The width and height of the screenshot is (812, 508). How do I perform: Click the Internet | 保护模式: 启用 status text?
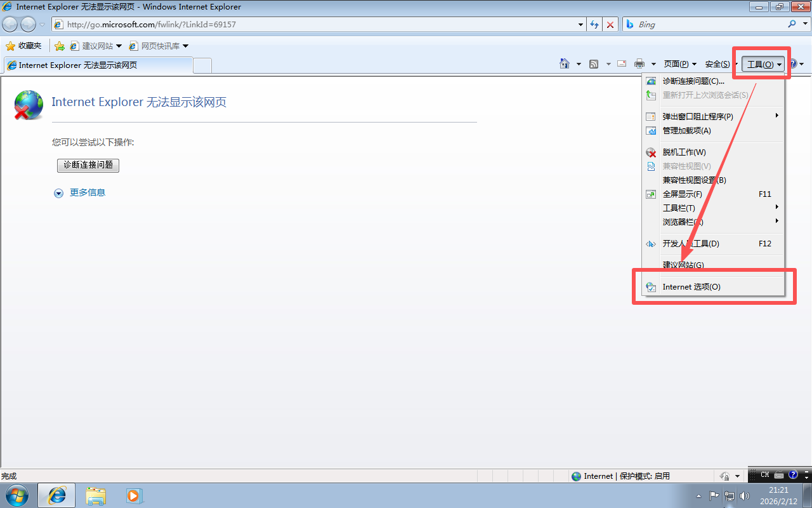tap(627, 476)
